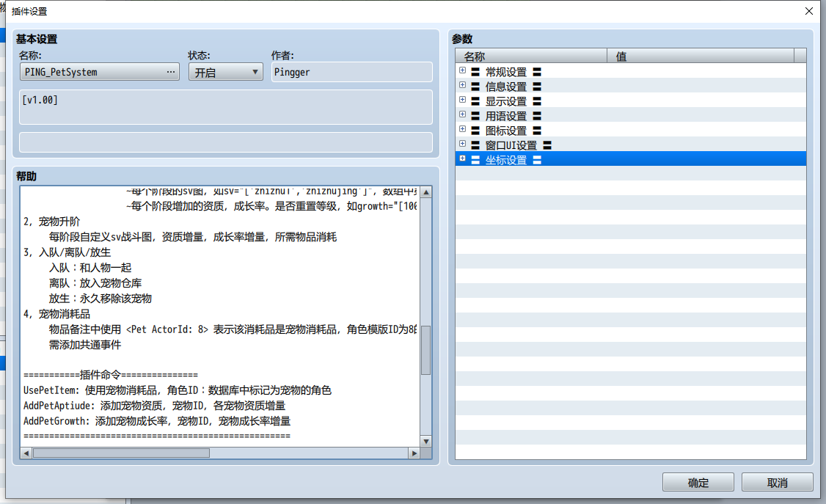Expand the 信息设置 parameter group
The width and height of the screenshot is (826, 504).
[462, 85]
